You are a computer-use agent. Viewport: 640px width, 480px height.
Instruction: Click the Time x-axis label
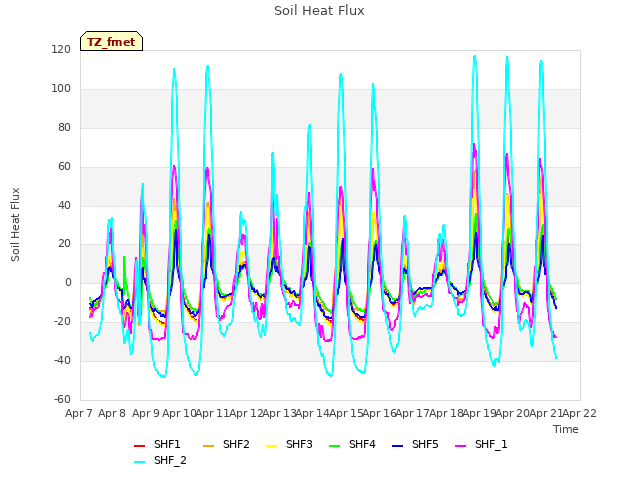click(x=566, y=429)
